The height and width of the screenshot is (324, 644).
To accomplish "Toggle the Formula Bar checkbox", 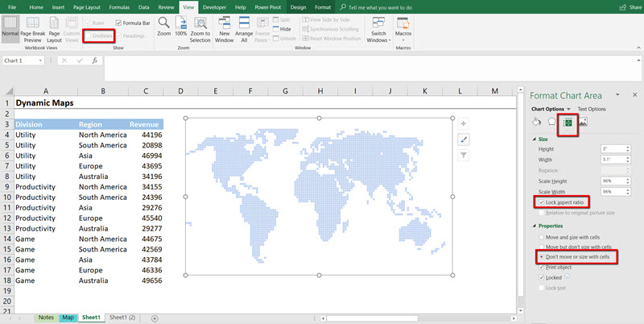I will click(x=119, y=23).
